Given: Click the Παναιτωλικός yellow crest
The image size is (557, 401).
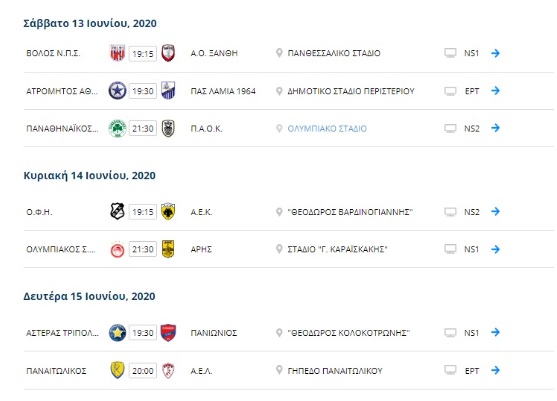Looking at the screenshot, I should point(117,370).
